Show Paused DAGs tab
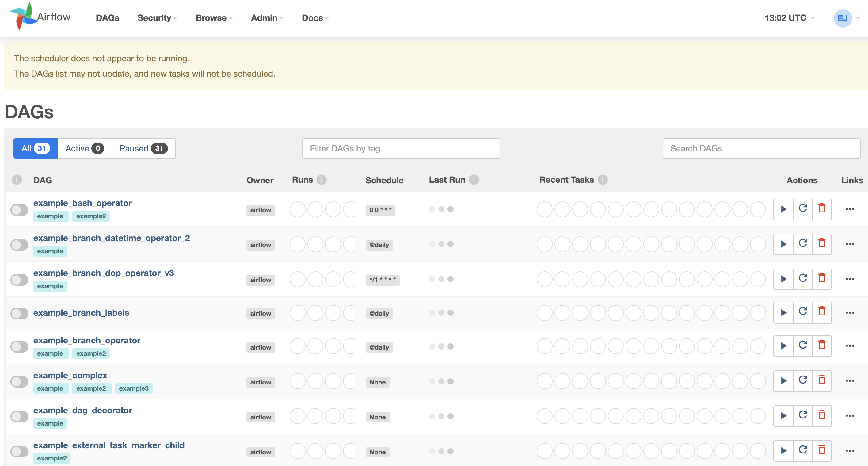 click(143, 148)
